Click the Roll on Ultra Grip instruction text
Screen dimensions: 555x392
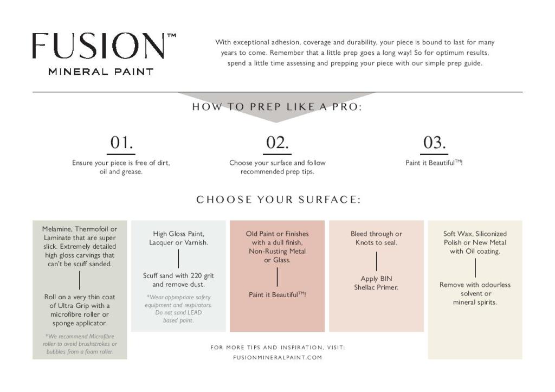[x=80, y=310]
